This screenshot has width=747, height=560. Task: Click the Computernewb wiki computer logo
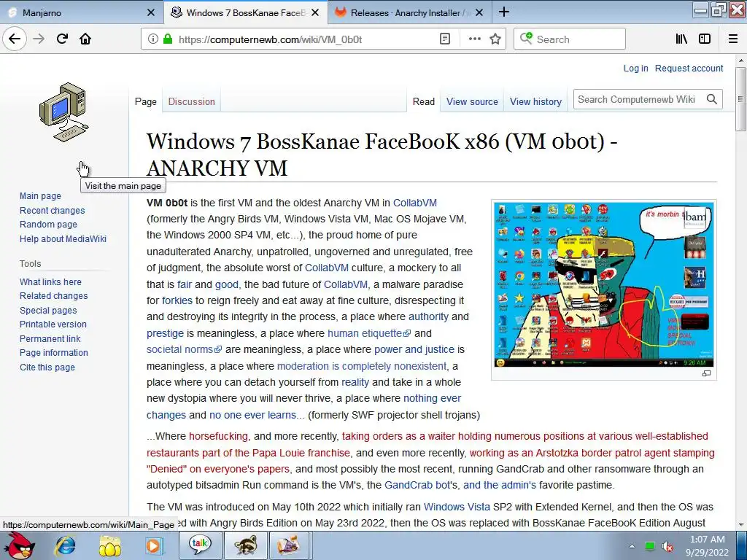pos(64,112)
